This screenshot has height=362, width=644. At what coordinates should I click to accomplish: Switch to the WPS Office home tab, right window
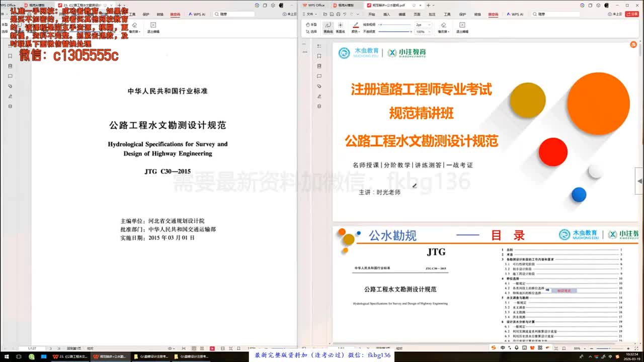[x=314, y=5]
